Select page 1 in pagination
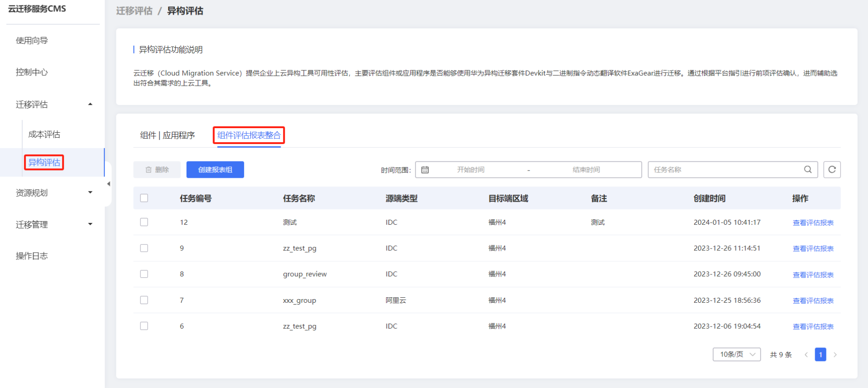The image size is (868, 388). coord(821,354)
